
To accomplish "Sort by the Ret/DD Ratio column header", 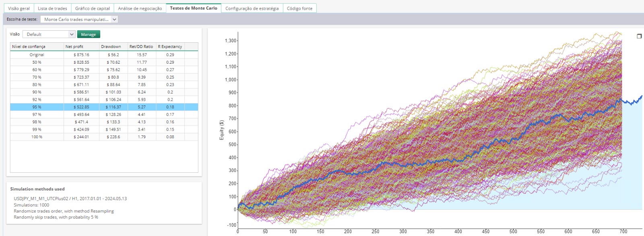I will (x=141, y=47).
